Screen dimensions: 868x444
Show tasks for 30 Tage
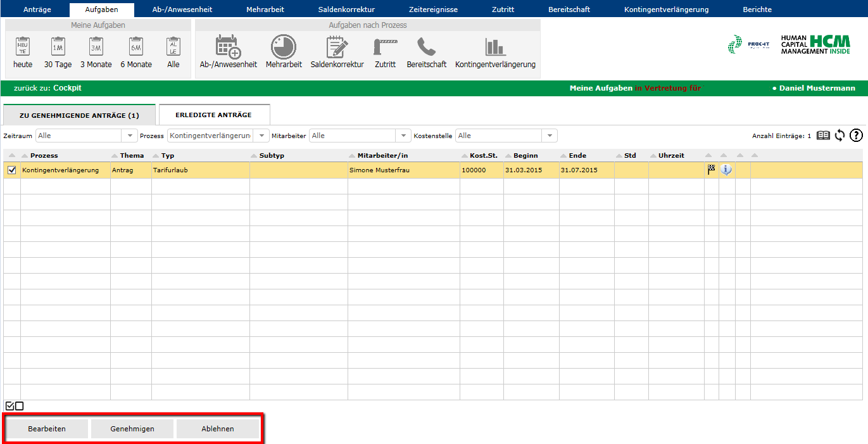click(x=58, y=53)
